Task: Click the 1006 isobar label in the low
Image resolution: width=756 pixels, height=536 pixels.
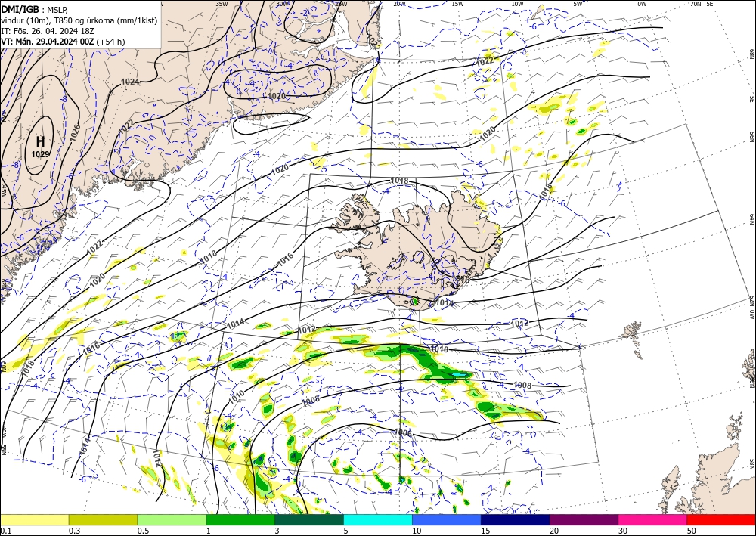Action: (403, 433)
